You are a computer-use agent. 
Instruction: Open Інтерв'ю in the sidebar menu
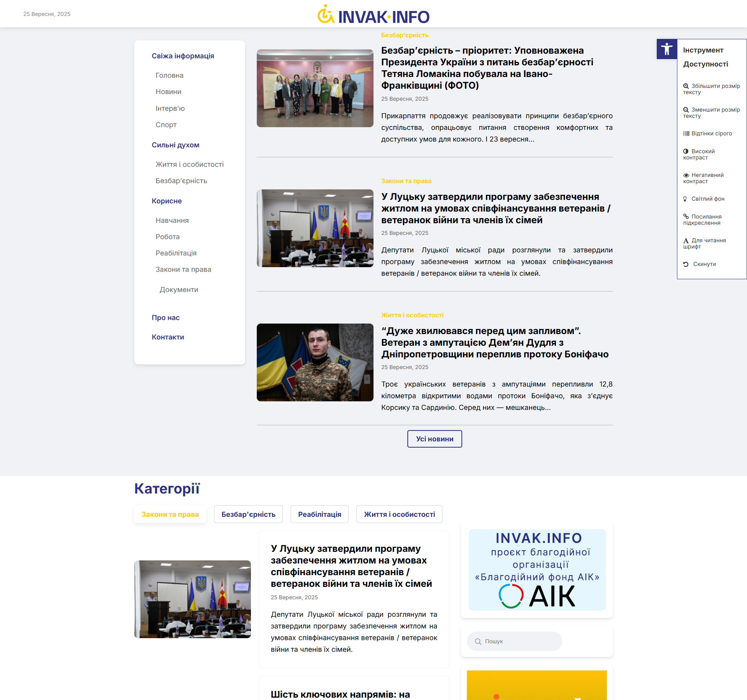(x=170, y=108)
